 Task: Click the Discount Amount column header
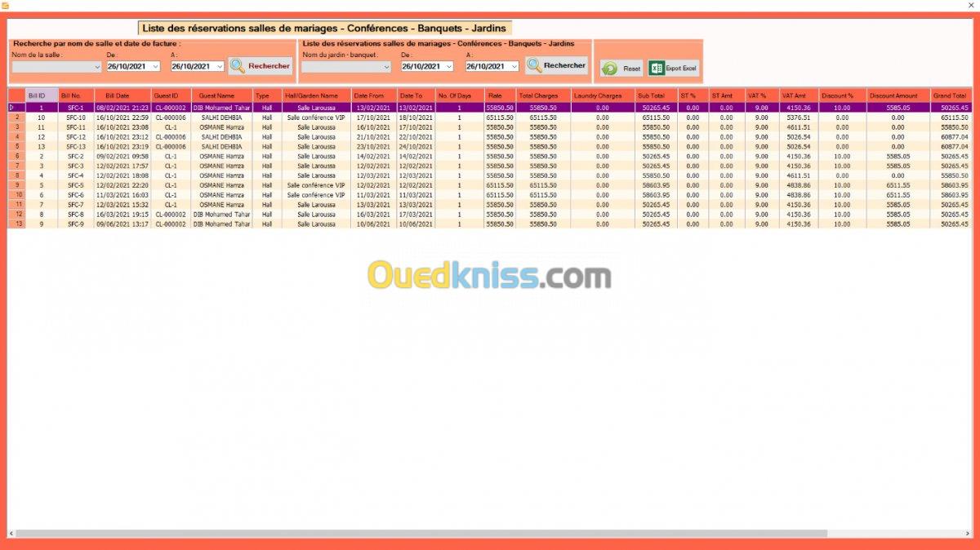point(898,95)
